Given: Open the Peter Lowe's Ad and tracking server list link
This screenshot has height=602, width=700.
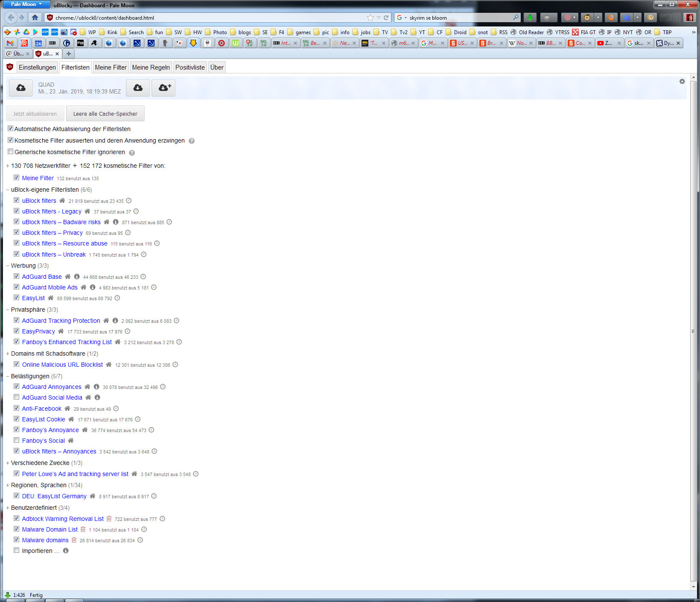Looking at the screenshot, I should [75, 474].
